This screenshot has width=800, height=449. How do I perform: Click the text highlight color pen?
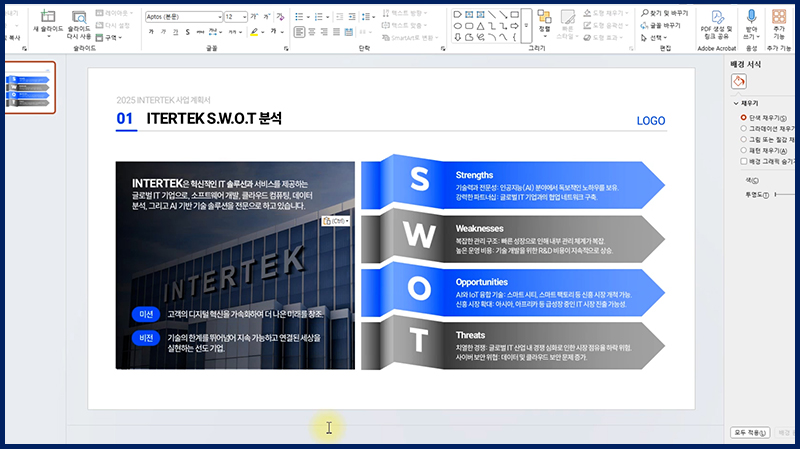pyautogui.click(x=254, y=32)
